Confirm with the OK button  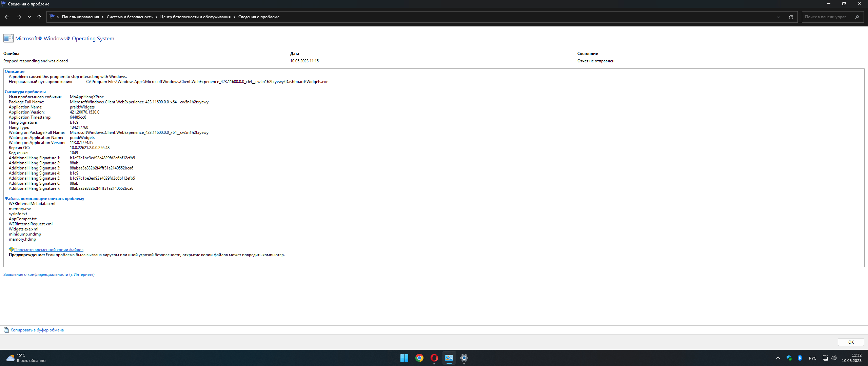(851, 342)
